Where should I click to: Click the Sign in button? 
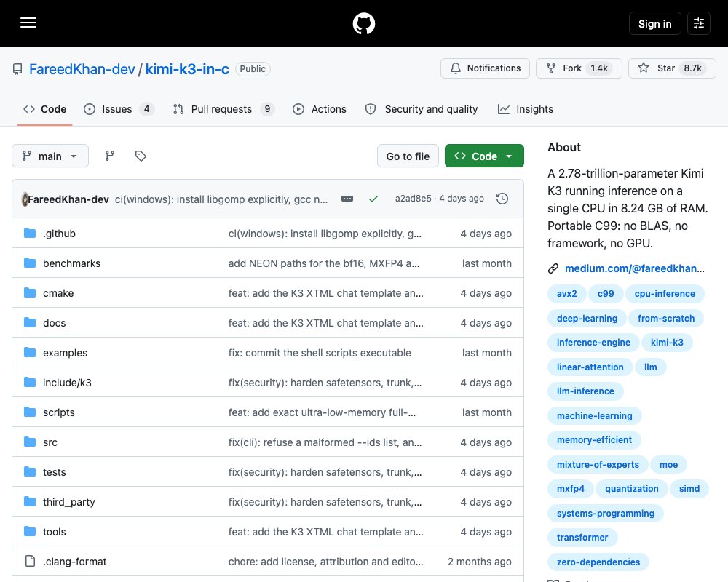click(x=654, y=23)
